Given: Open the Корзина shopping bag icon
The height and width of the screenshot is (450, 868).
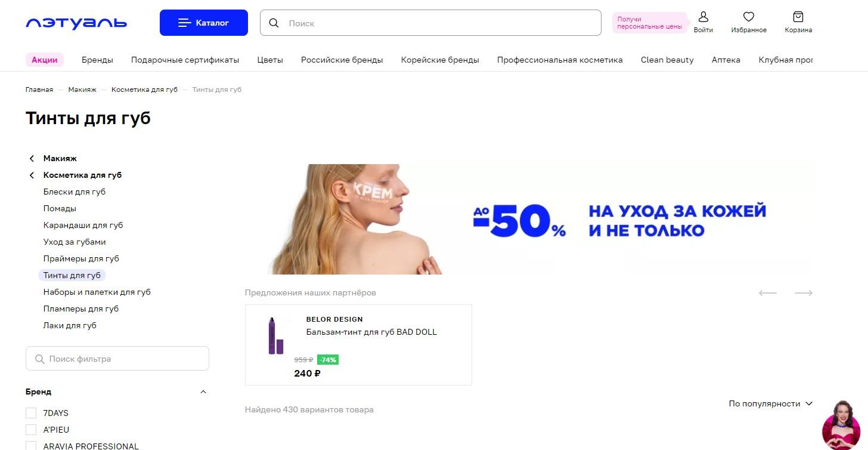Looking at the screenshot, I should (798, 17).
